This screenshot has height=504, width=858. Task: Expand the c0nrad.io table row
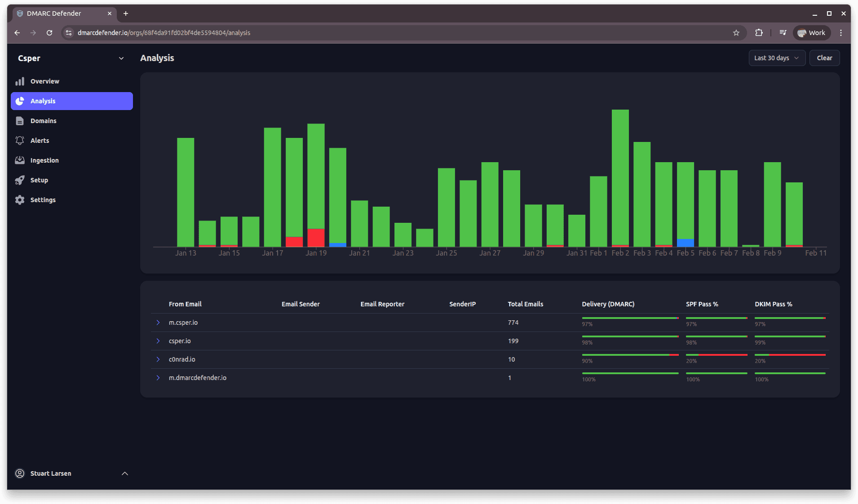coord(158,359)
